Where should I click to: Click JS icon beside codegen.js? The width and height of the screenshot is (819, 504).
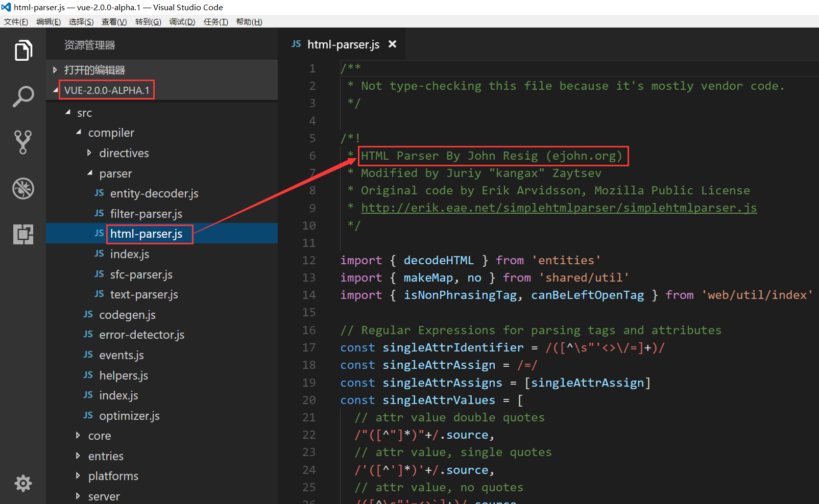click(88, 314)
